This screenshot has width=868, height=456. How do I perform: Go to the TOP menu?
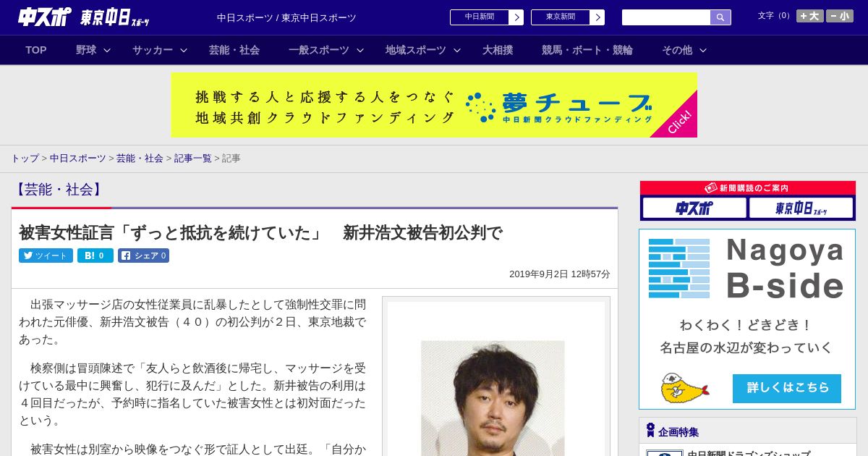point(36,50)
